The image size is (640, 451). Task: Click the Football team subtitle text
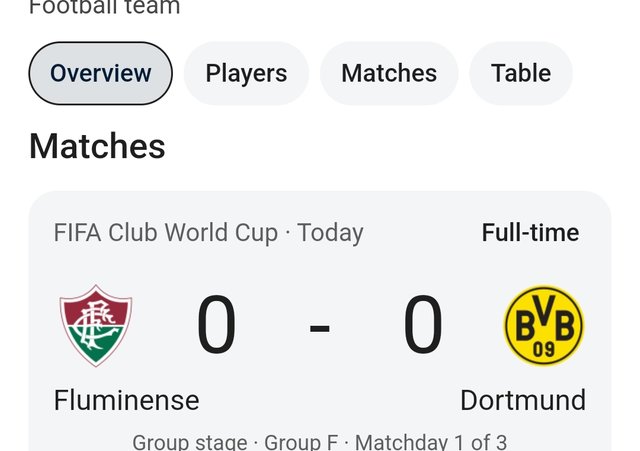point(104,7)
